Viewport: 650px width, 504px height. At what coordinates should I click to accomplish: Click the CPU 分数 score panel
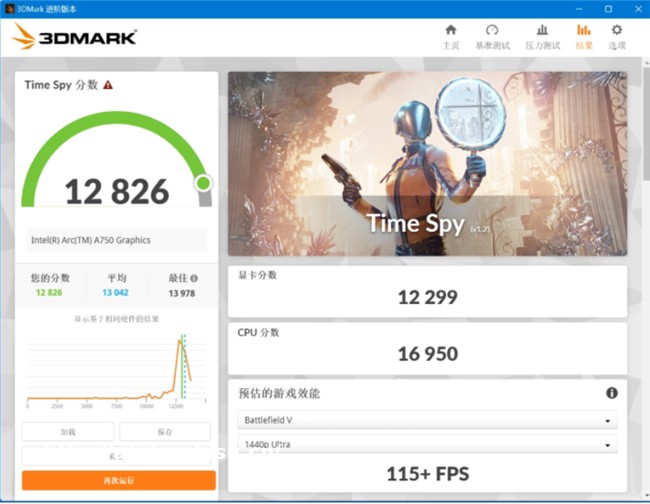click(427, 346)
